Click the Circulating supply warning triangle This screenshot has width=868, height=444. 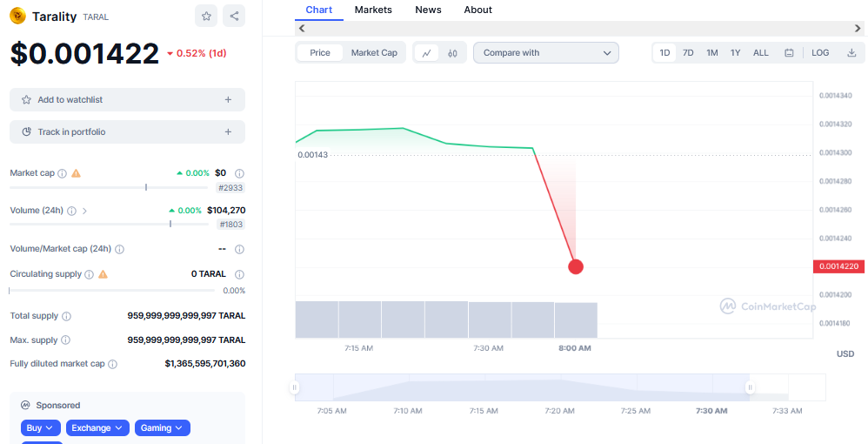103,274
